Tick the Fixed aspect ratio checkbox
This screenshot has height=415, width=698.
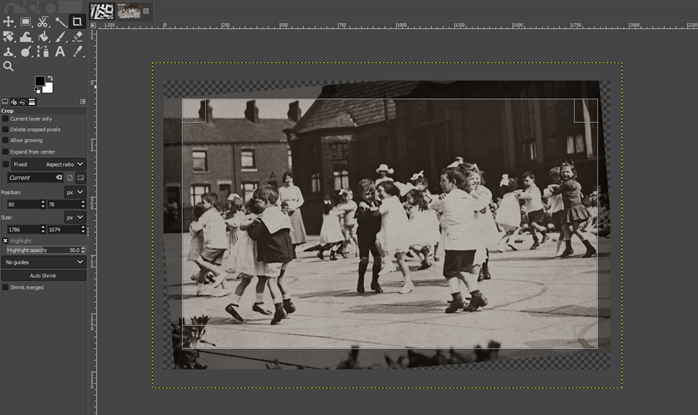[x=5, y=164]
